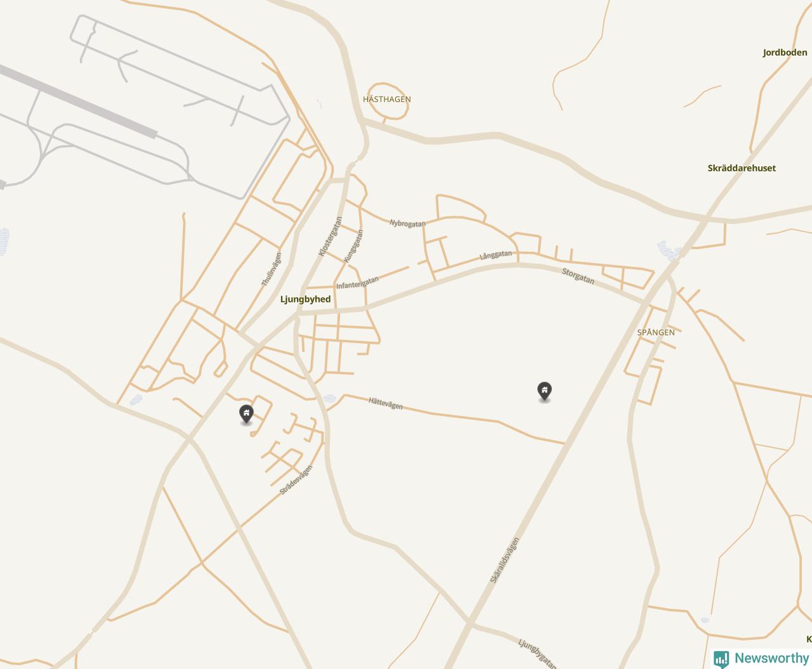Click the house marker near Strädesvägen
Viewport: 812px width, 669px height.
[x=246, y=415]
